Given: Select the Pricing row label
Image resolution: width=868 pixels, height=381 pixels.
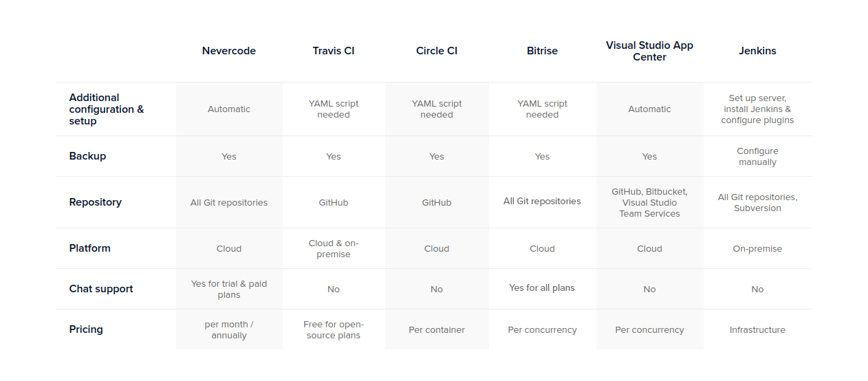Looking at the screenshot, I should (x=86, y=329).
